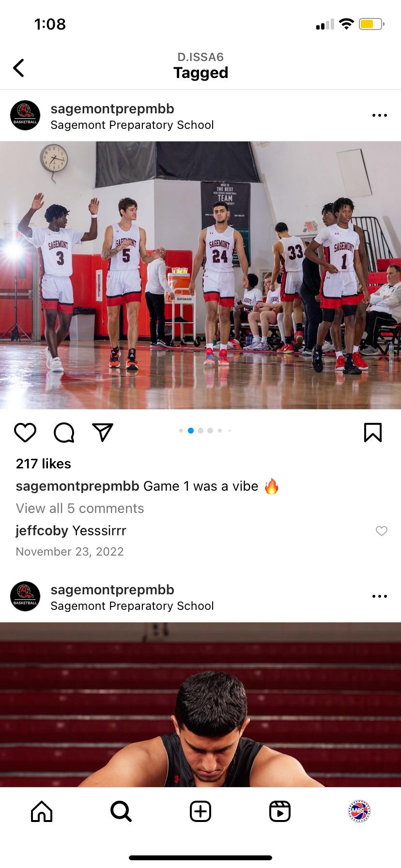401x868 pixels.
Task: Share the post with the paper plane icon
Action: coord(103,432)
